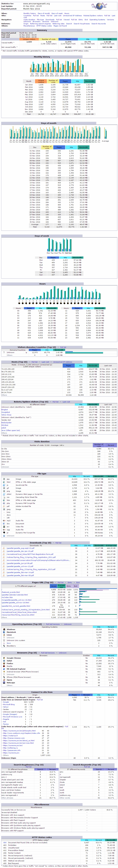Screen dimensions: 118x868
Task: Click the Windows operating system icon
Action: (4, 629)
